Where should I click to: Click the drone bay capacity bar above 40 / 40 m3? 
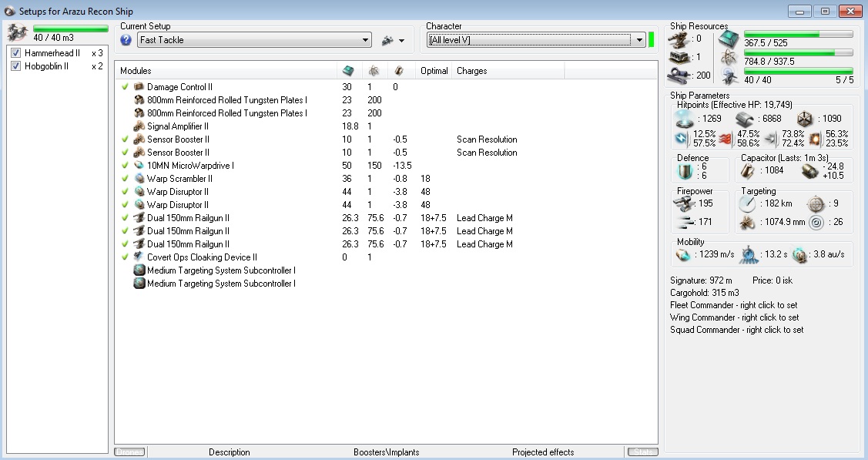pos(70,29)
